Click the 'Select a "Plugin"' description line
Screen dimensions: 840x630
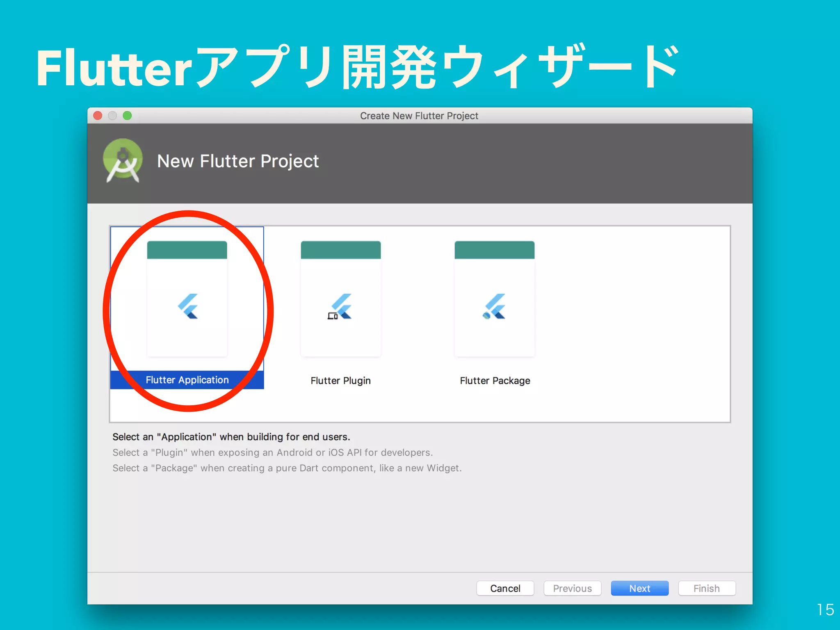click(x=273, y=452)
